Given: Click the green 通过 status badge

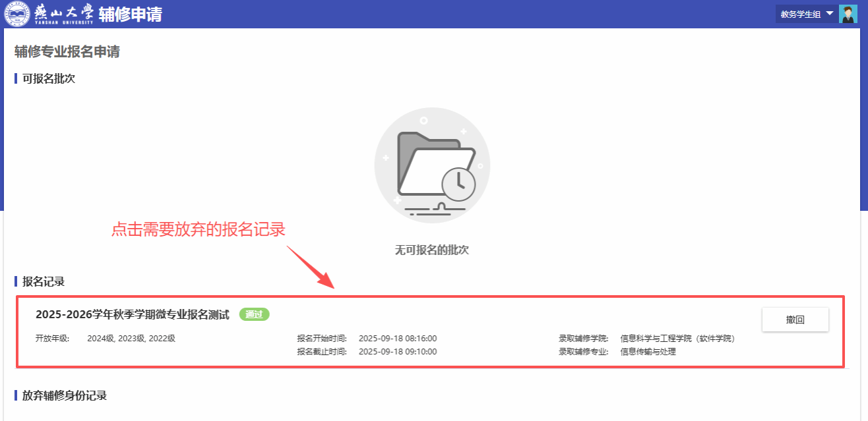Looking at the screenshot, I should coord(254,314).
